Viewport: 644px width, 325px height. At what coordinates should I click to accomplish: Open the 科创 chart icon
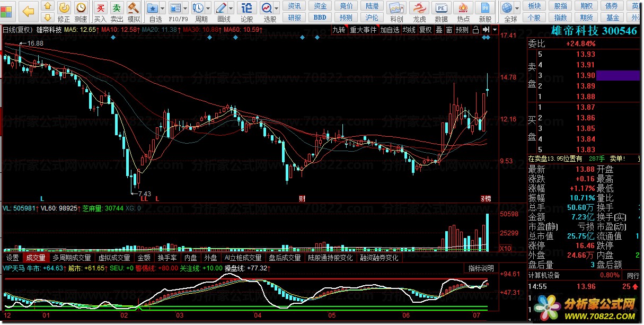pos(396,11)
